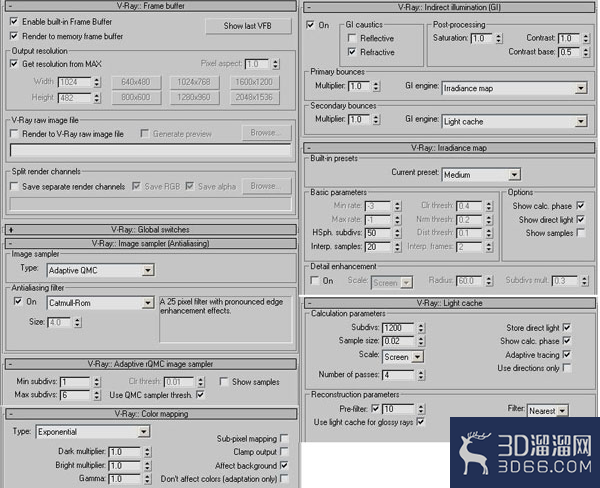This screenshot has height=488, width=600.
Task: Uncheck Get resolution from MAX
Action: pos(14,64)
